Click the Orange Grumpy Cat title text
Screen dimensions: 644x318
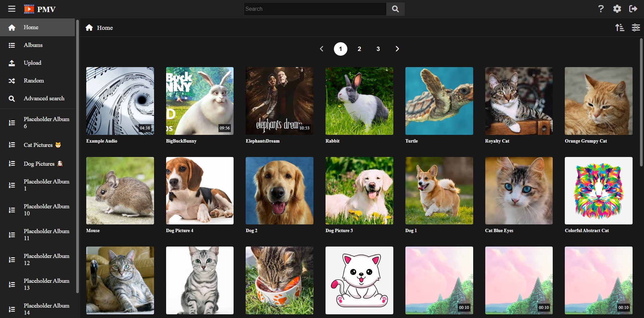point(586,141)
